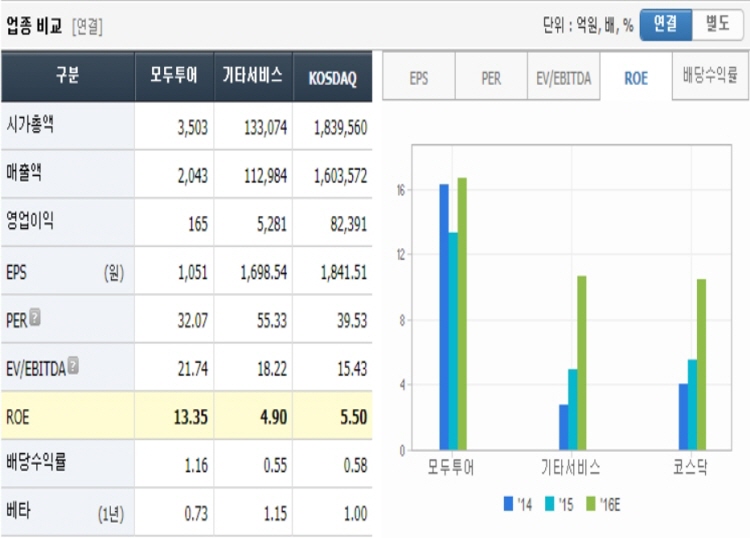Select the 배당수익률 chart tab
The width and height of the screenshot is (750, 538).
tap(710, 76)
